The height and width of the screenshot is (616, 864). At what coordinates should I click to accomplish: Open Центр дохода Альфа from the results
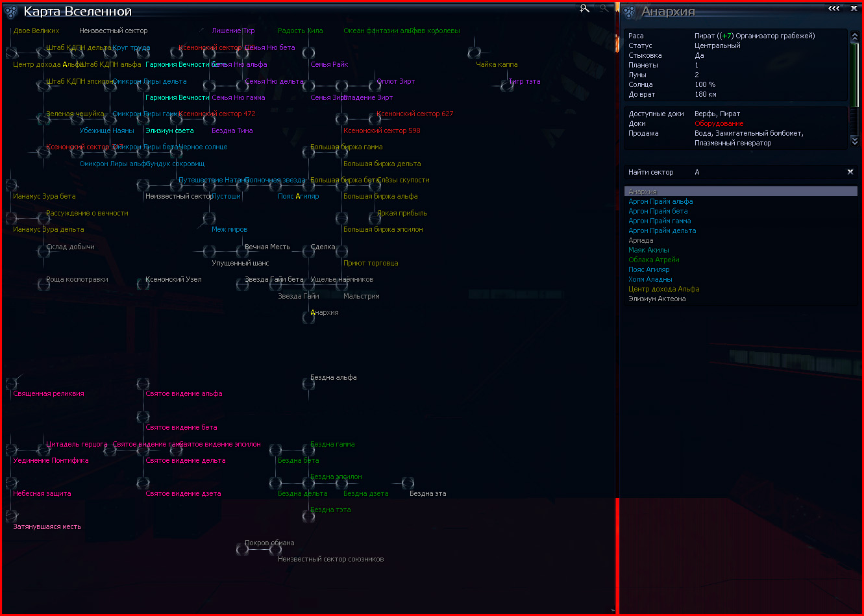pos(664,289)
